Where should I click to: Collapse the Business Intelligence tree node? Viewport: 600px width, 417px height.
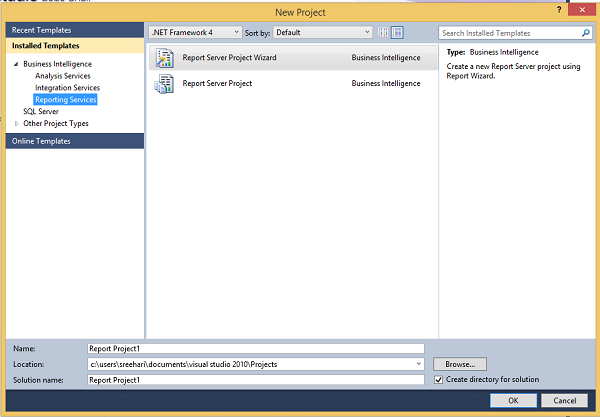coord(16,64)
